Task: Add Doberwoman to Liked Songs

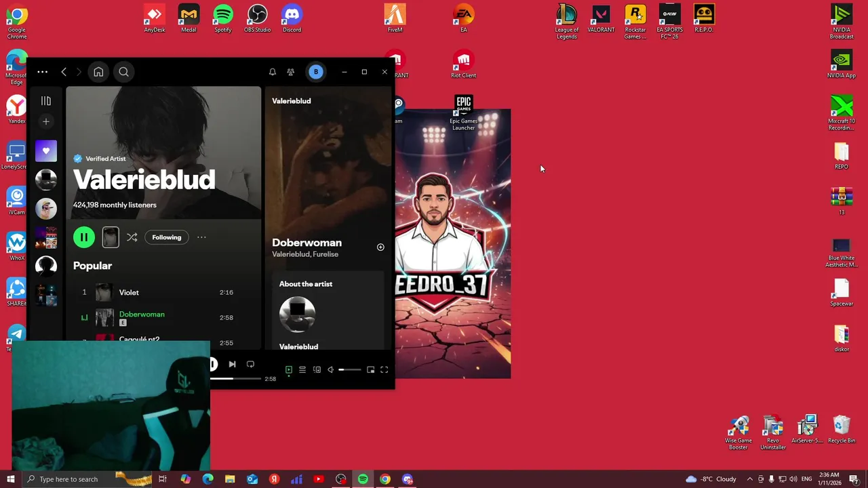Action: [380, 247]
